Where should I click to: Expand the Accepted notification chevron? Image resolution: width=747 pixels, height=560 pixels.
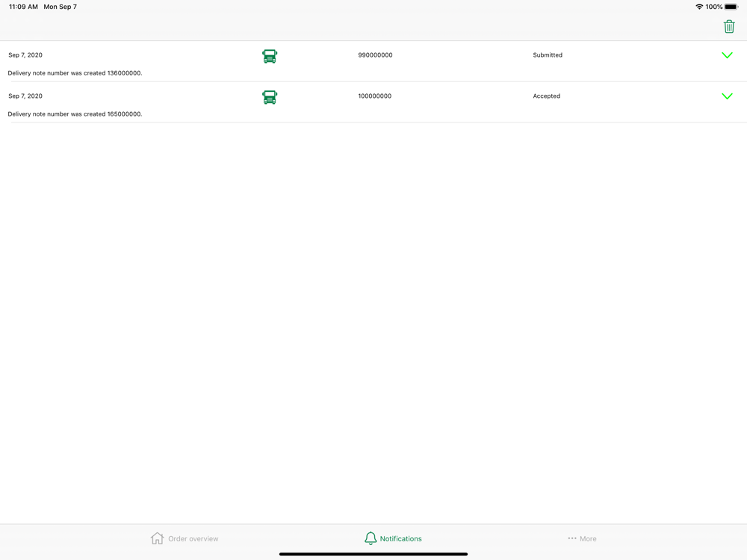pyautogui.click(x=727, y=96)
